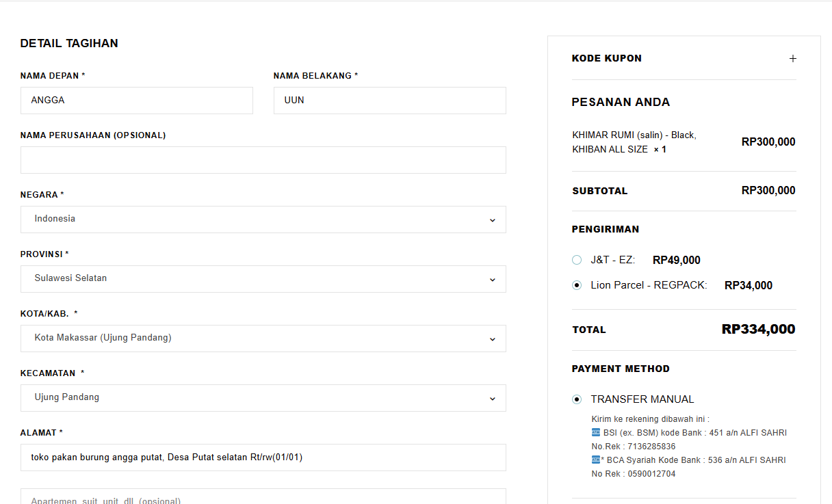Expand the Kode Kupon plus icon
The image size is (832, 504).
point(793,59)
